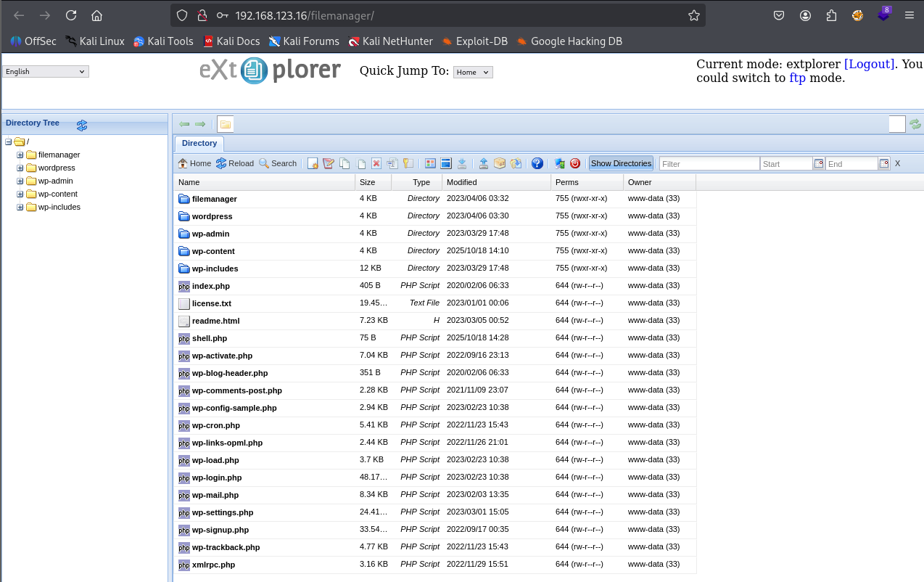924x582 pixels.
Task: Click the Change permissions key icon
Action: [x=408, y=163]
